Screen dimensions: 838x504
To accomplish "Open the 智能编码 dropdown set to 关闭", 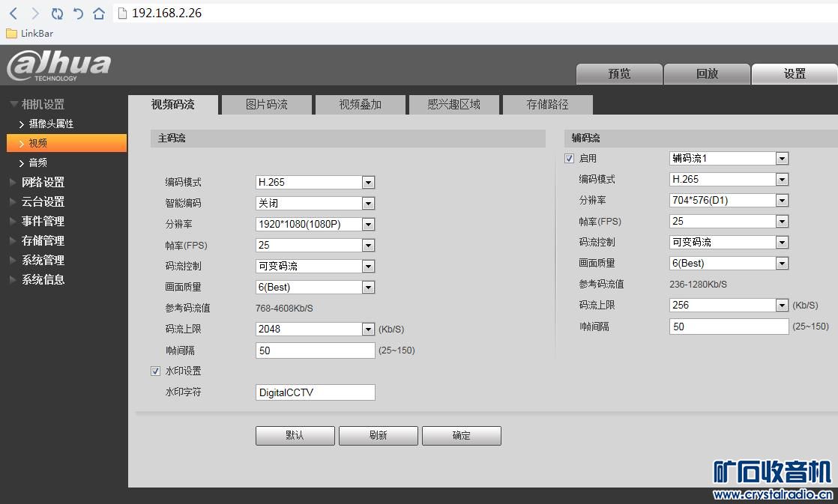I will coord(316,203).
